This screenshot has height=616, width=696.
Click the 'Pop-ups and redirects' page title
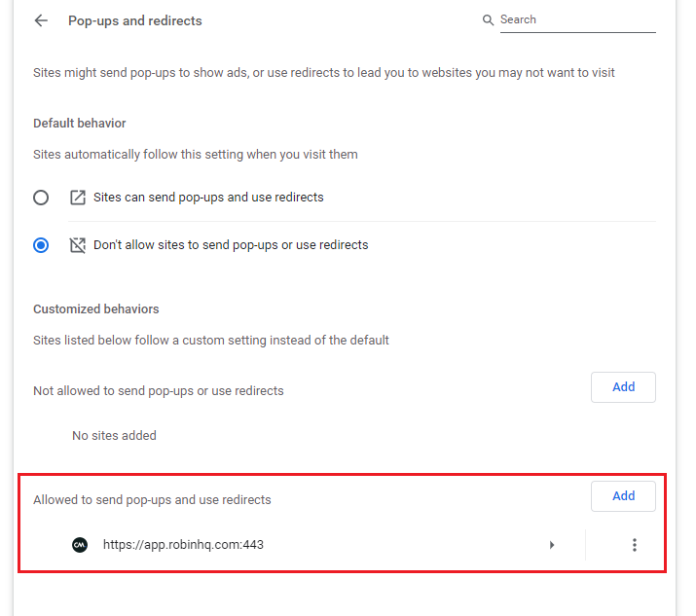tap(135, 20)
